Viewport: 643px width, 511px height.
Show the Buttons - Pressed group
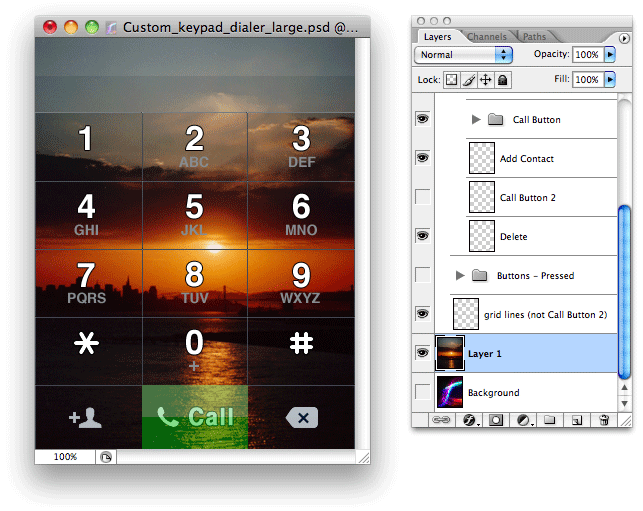point(423,275)
